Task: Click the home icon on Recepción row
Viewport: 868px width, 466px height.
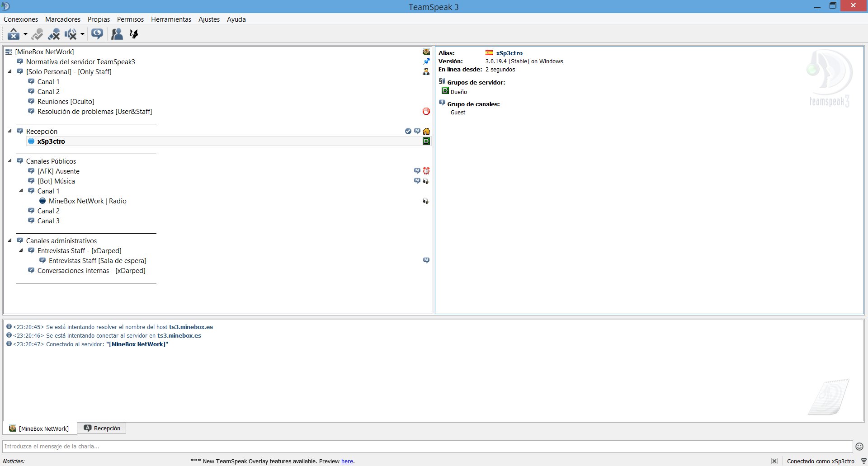Action: pos(426,131)
